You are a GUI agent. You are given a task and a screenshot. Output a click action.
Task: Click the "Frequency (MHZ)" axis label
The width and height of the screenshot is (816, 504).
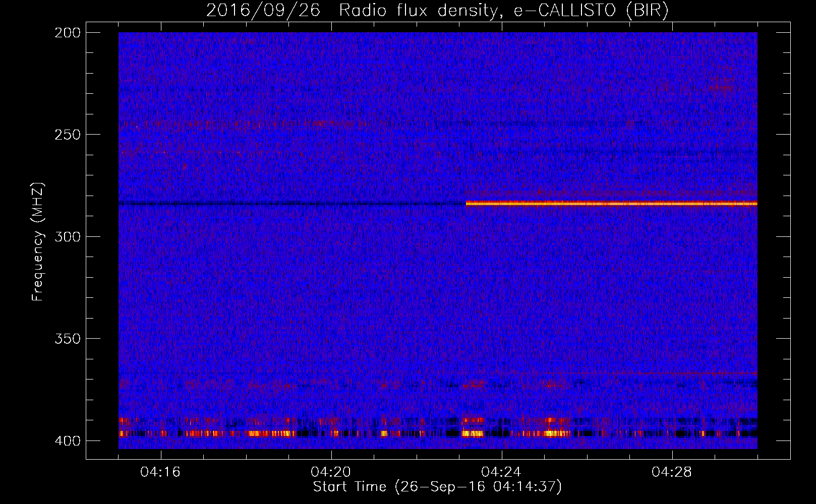(x=38, y=242)
